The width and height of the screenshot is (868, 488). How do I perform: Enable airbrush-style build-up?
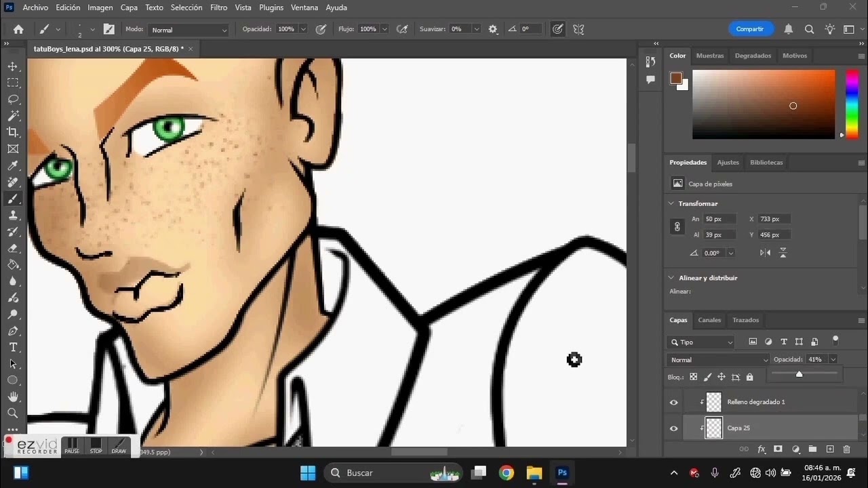pos(402,29)
